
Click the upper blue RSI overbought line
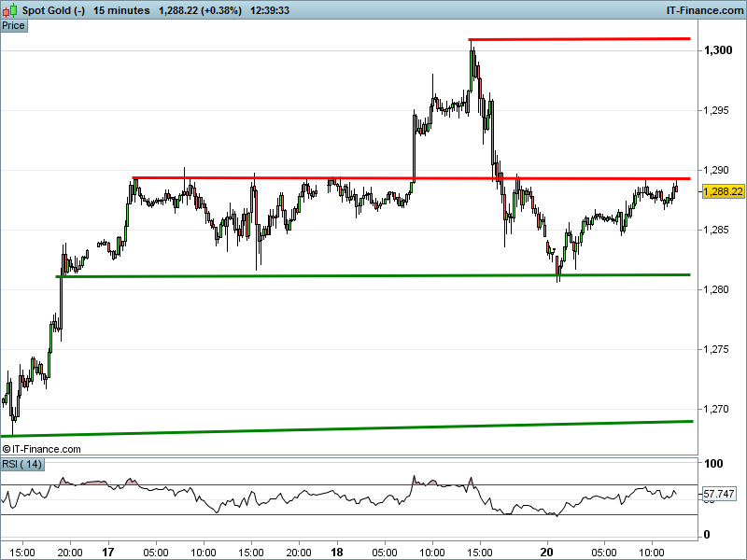(x=348, y=484)
